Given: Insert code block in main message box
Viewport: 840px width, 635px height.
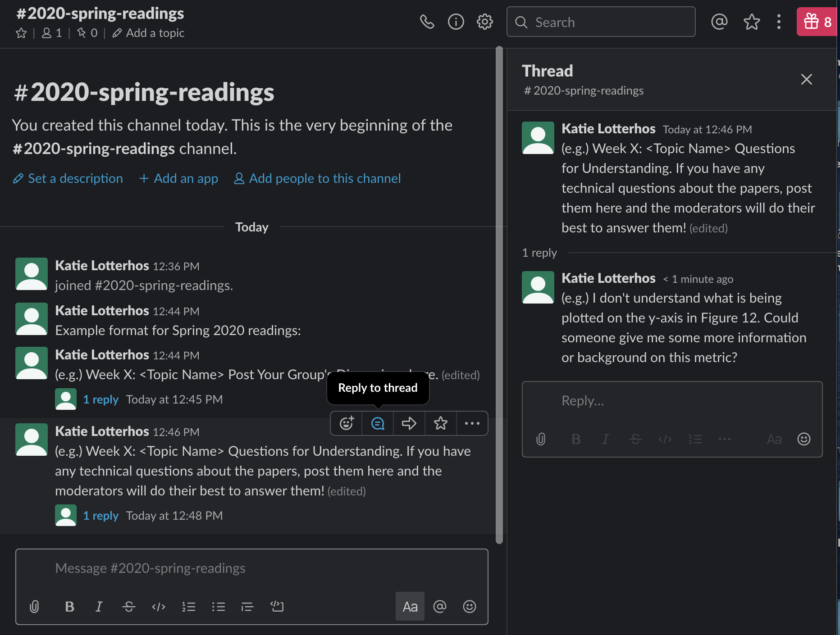Looking at the screenshot, I should (x=277, y=607).
